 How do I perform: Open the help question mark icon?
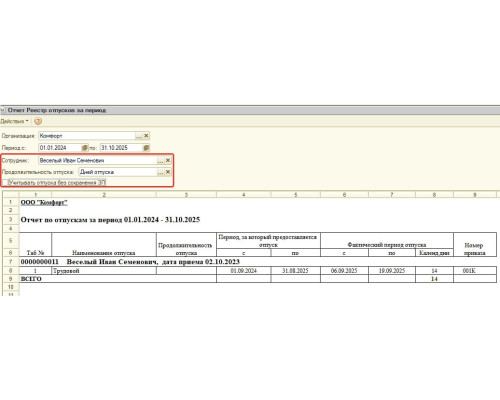point(38,121)
